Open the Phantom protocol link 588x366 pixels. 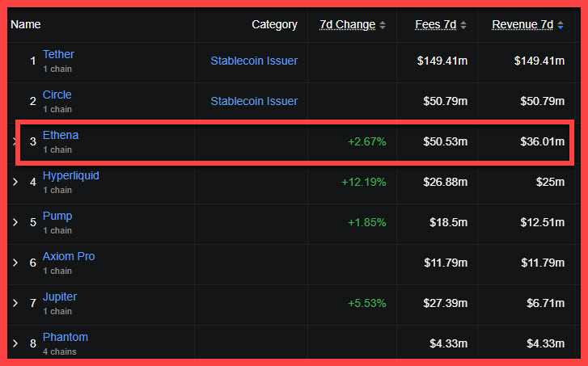(66, 337)
